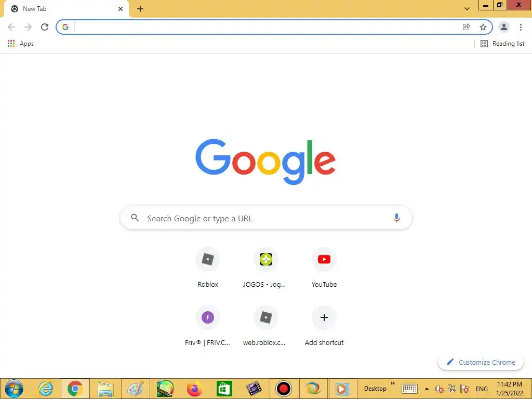Reload the page with the refresh icon
Screen dimensions: 532x399
[45, 27]
